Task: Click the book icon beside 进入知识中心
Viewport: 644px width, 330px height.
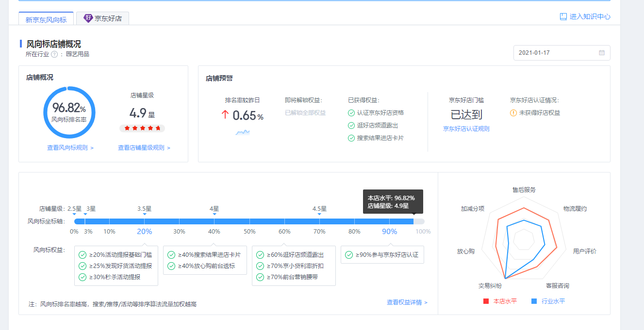Action: click(563, 16)
